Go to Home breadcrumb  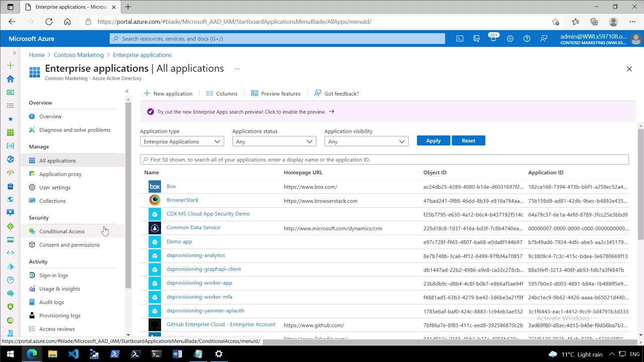[x=37, y=55]
